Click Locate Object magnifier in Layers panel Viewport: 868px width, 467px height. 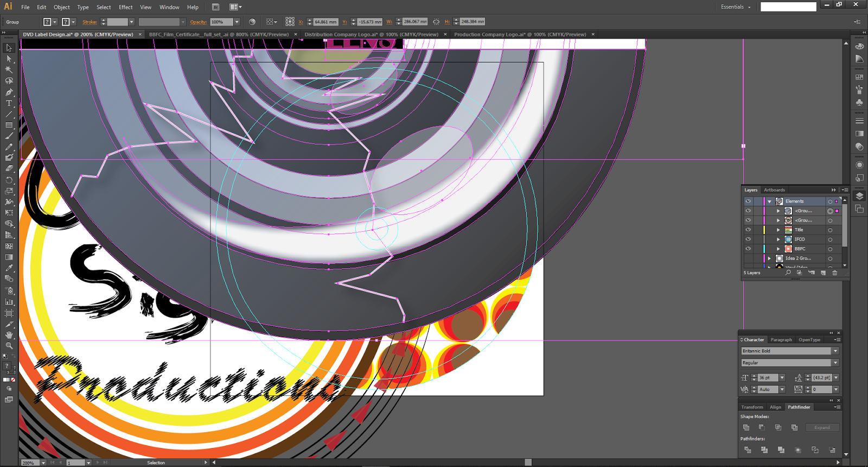(788, 273)
